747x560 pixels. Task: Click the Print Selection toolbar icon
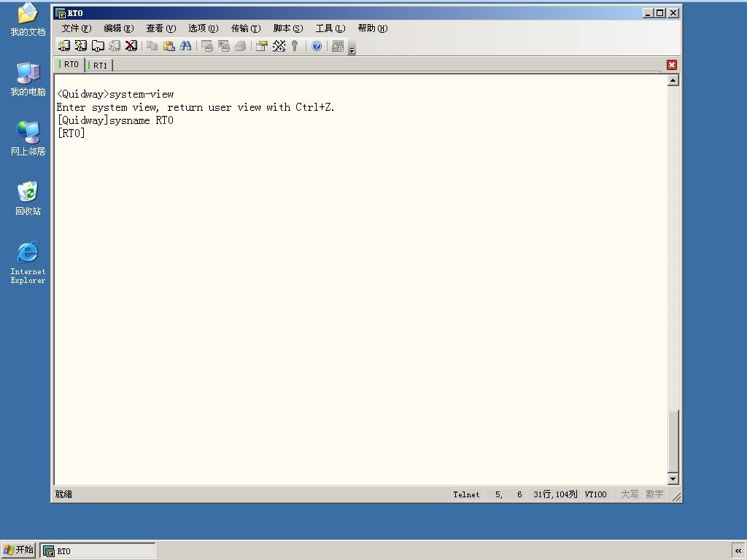(223, 46)
